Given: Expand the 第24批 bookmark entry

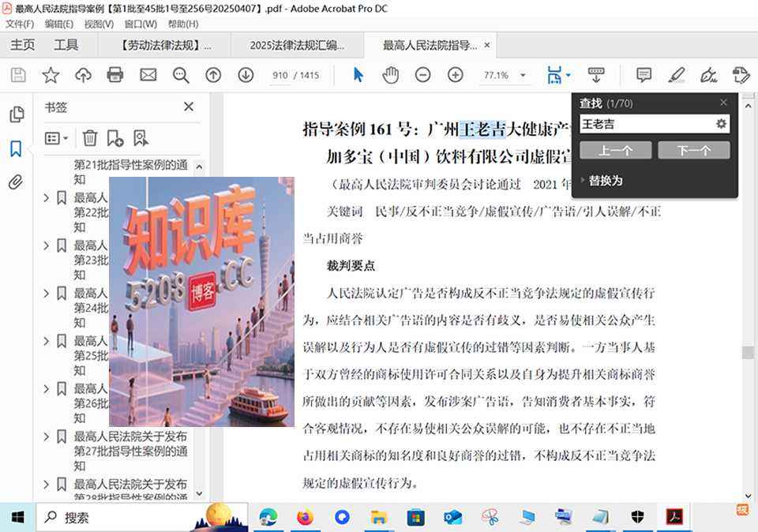Looking at the screenshot, I should coord(47,294).
